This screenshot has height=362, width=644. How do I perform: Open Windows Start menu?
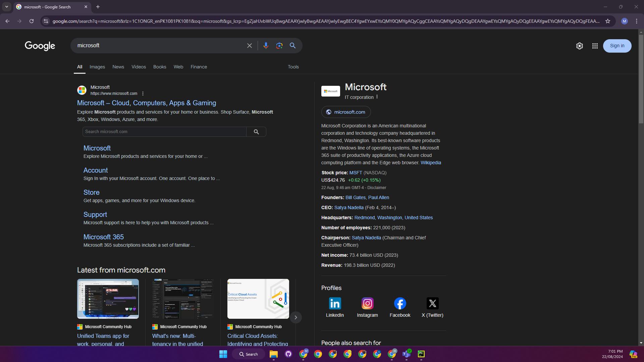point(223,354)
